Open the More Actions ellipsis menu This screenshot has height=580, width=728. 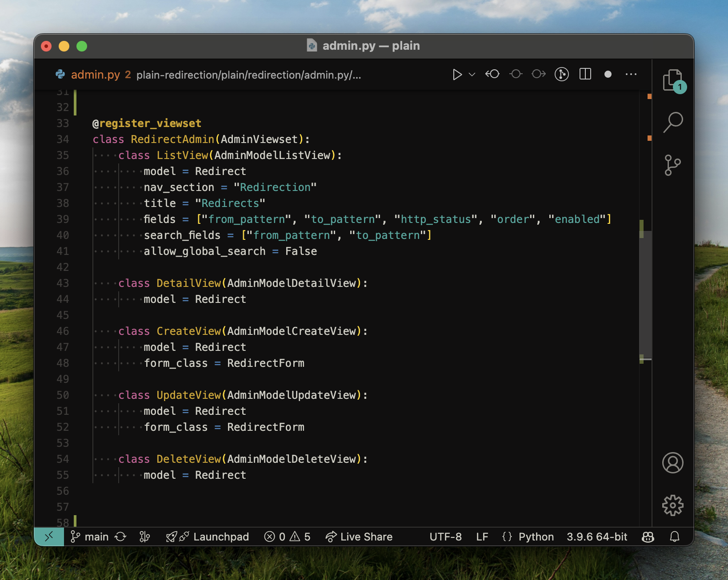coord(631,74)
